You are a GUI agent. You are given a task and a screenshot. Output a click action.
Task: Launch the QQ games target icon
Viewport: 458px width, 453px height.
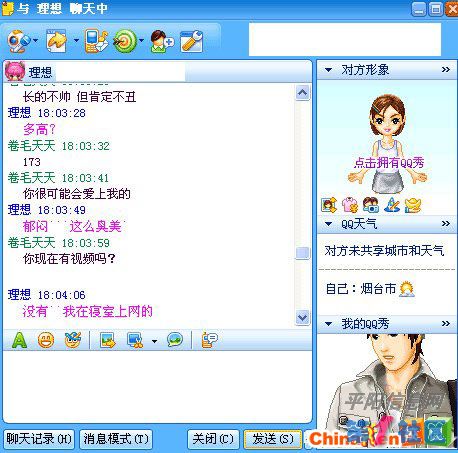coord(125,41)
